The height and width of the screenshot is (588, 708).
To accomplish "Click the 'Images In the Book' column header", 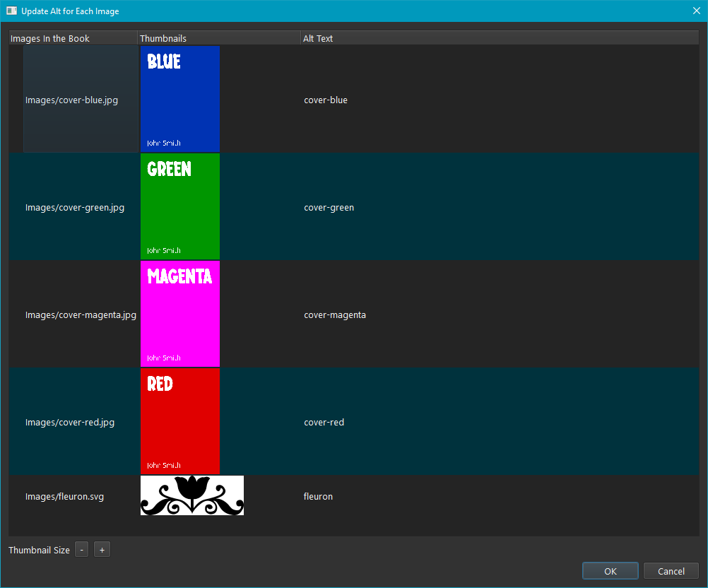I will [x=73, y=38].
